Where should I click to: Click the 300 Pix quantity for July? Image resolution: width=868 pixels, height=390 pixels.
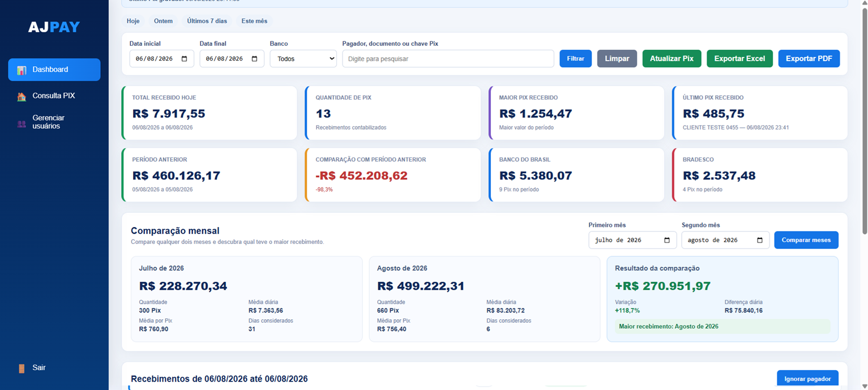pos(150,311)
